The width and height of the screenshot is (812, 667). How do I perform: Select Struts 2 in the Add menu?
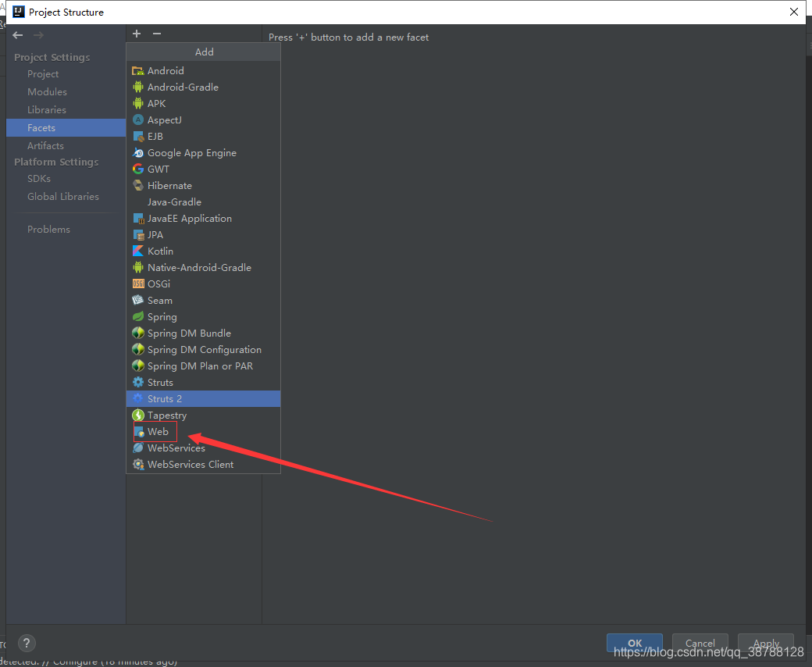pyautogui.click(x=204, y=399)
